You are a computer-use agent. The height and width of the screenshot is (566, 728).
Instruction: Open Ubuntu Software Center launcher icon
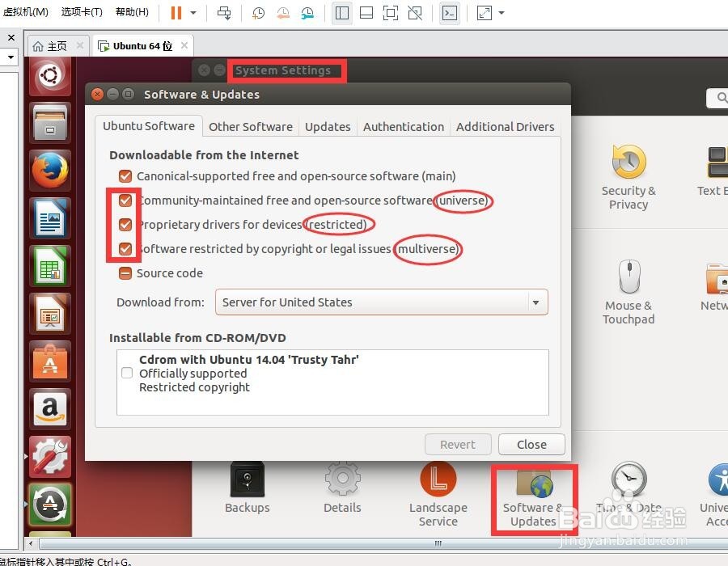50,361
